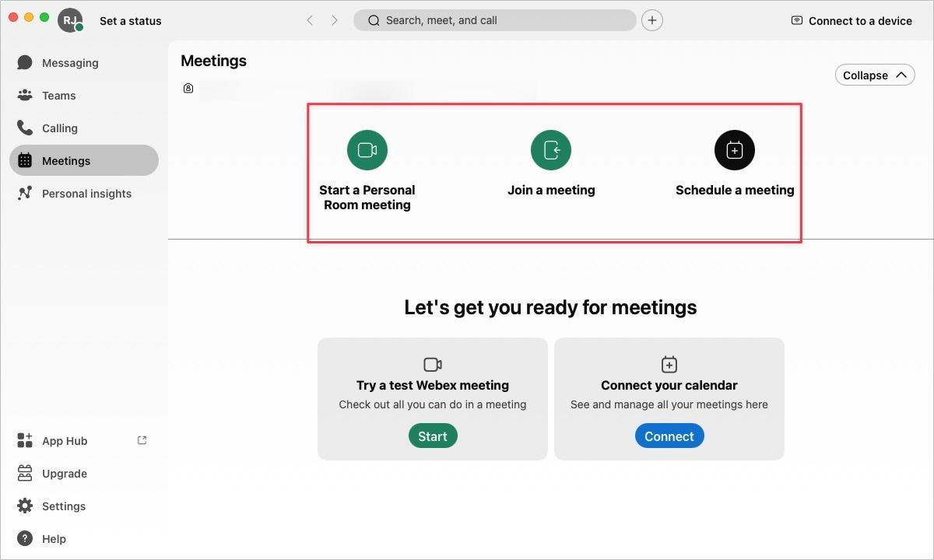This screenshot has height=560, width=934.
Task: Go forward with the right arrow icon
Action: point(335,21)
